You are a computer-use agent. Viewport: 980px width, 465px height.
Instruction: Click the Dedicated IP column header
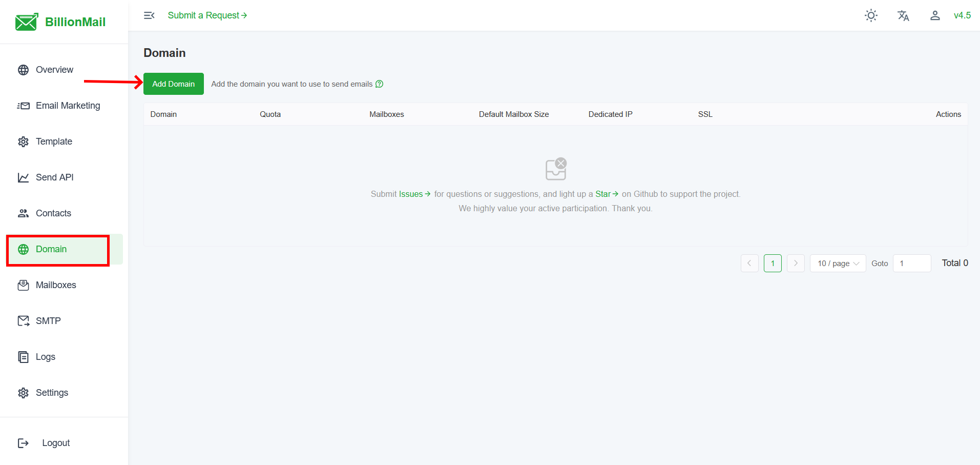pos(610,114)
